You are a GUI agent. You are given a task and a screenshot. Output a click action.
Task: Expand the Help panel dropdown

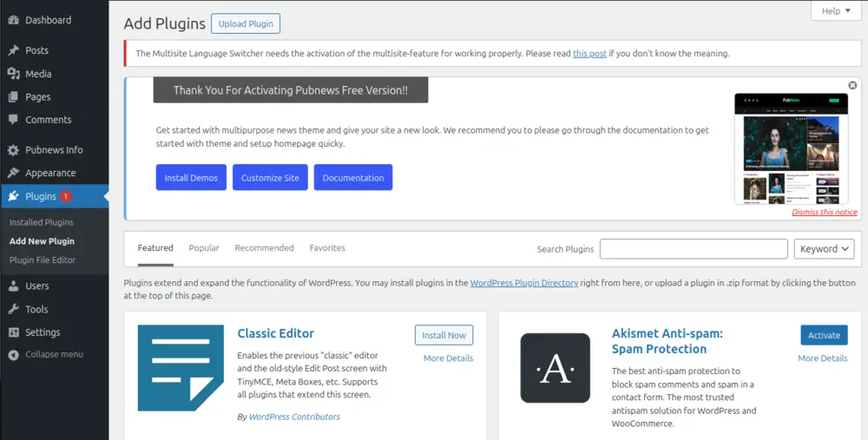click(x=836, y=11)
